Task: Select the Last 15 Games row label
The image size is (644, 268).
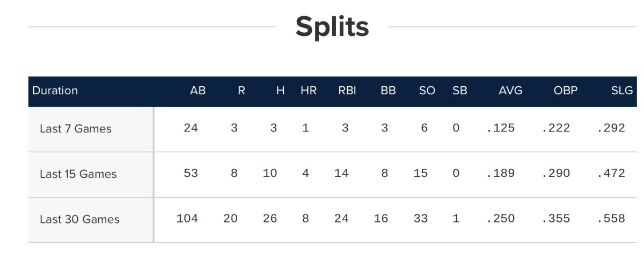Action: coord(78,174)
